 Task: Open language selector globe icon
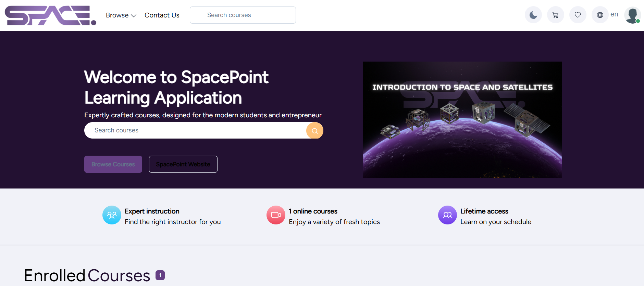point(600,15)
